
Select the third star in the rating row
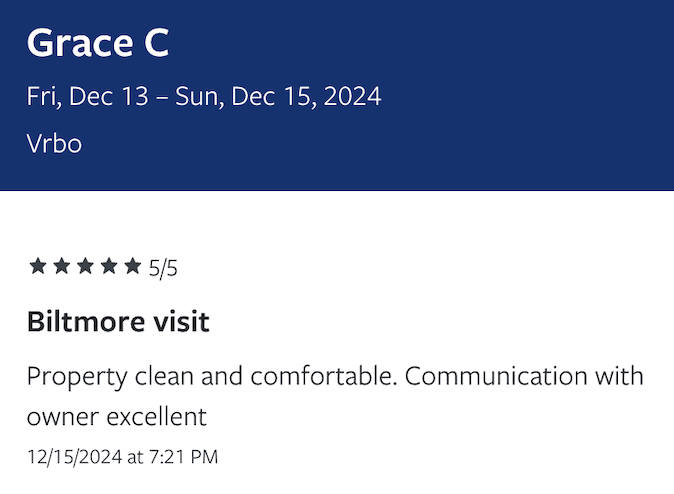pyautogui.click(x=85, y=266)
